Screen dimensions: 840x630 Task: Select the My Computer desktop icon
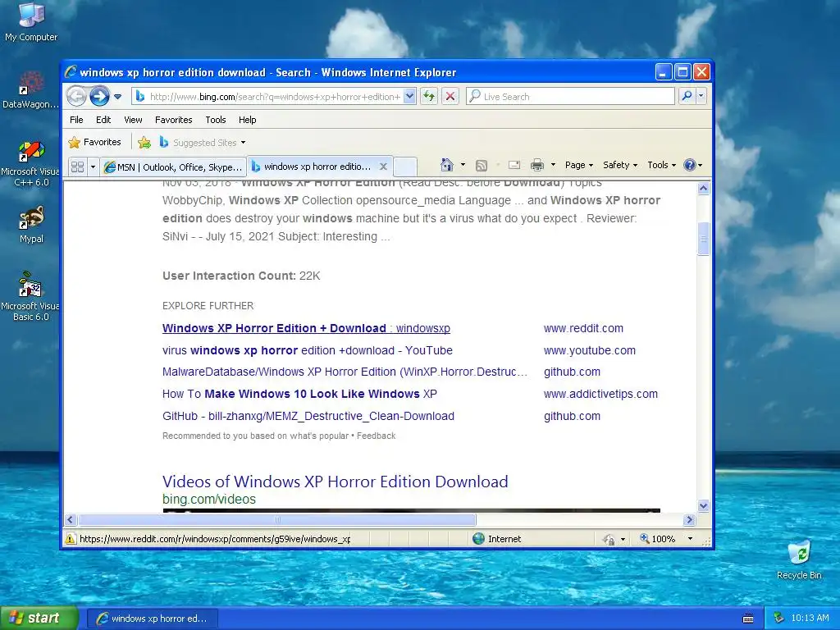click(31, 22)
